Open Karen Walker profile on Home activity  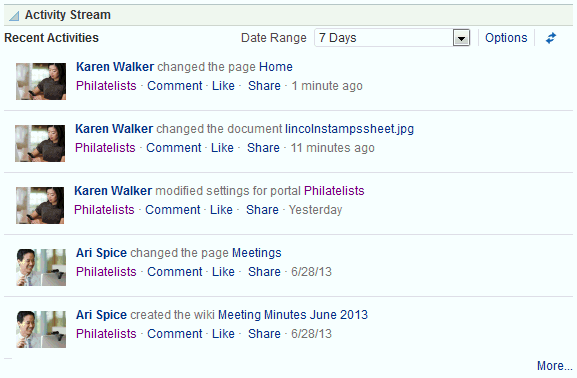pyautogui.click(x=115, y=67)
